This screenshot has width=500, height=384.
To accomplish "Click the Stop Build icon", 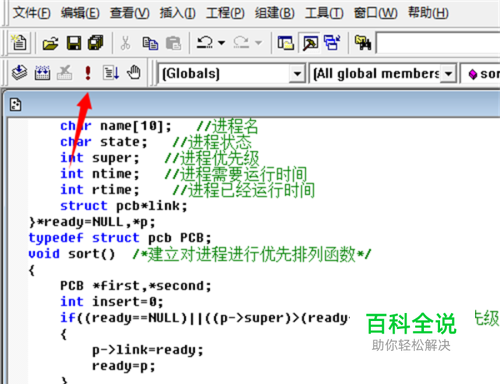I will point(65,72).
